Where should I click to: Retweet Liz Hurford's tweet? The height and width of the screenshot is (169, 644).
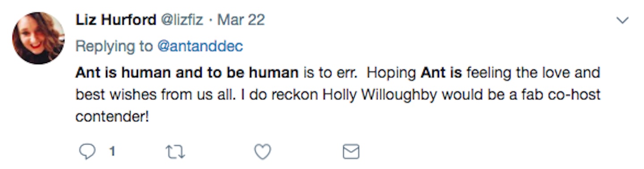(x=175, y=152)
